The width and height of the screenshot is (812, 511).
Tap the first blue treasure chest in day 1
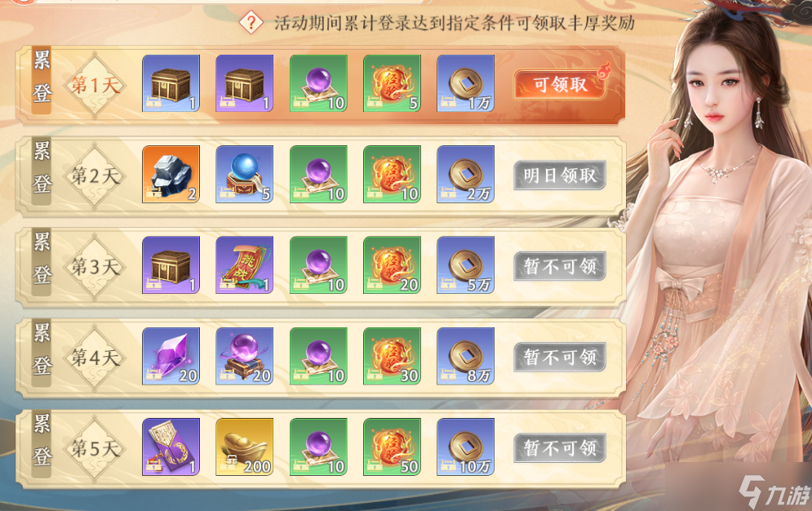point(171,83)
